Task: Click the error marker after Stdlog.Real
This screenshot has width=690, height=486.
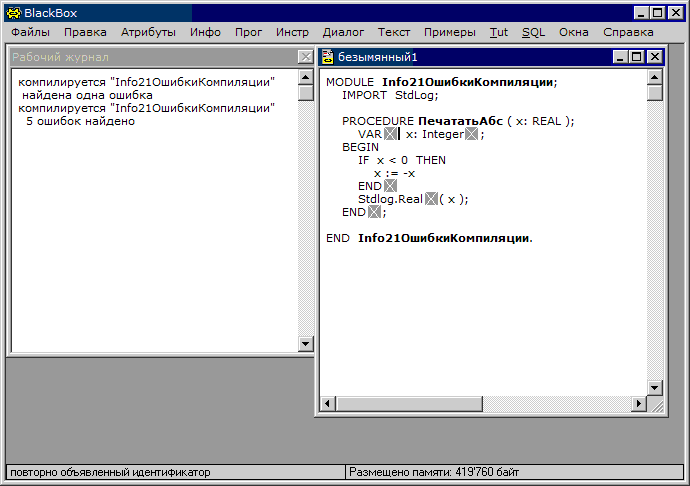Action: point(432,199)
